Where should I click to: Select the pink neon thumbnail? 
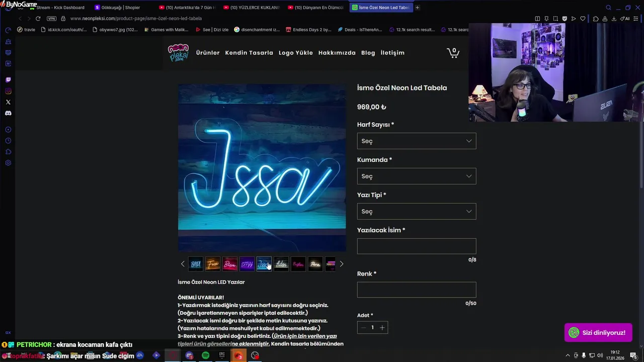[298, 264]
